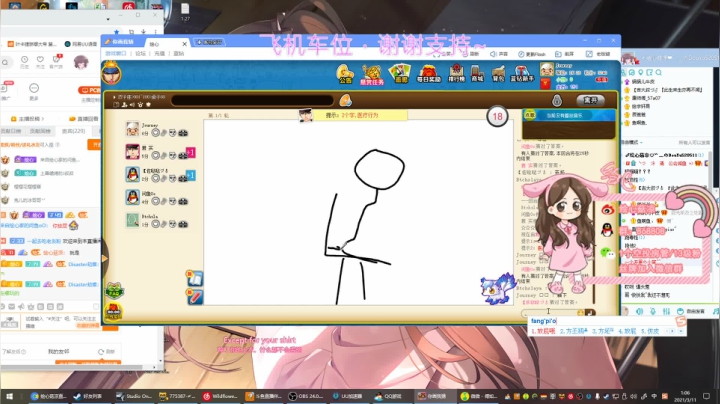Send a heart to player Journey

(156, 133)
